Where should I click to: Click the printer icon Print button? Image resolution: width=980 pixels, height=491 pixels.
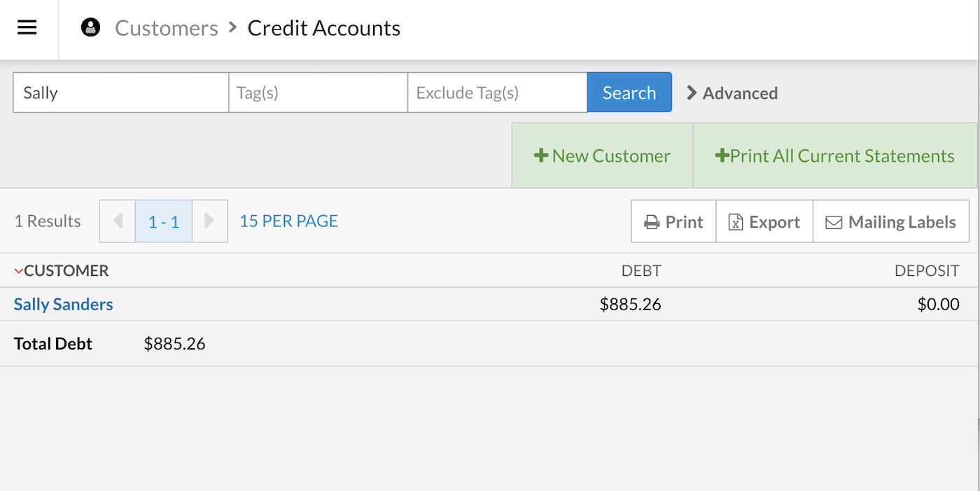[673, 222]
